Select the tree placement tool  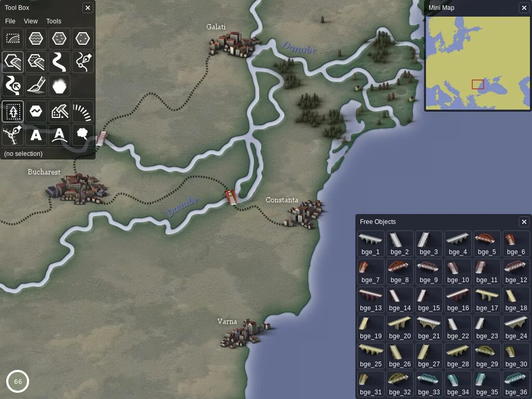click(12, 111)
